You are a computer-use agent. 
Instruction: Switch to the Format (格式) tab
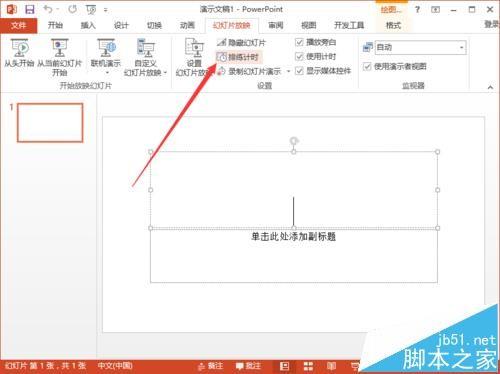[393, 25]
